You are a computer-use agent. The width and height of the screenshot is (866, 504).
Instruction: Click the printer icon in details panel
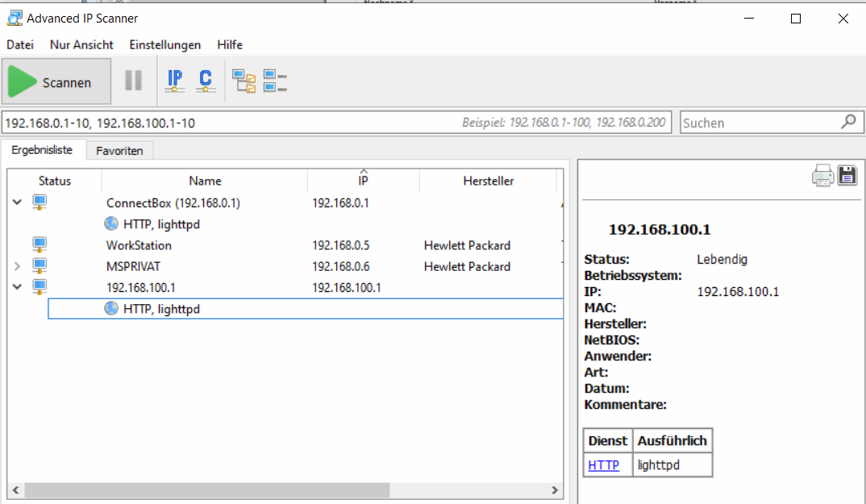[822, 176]
